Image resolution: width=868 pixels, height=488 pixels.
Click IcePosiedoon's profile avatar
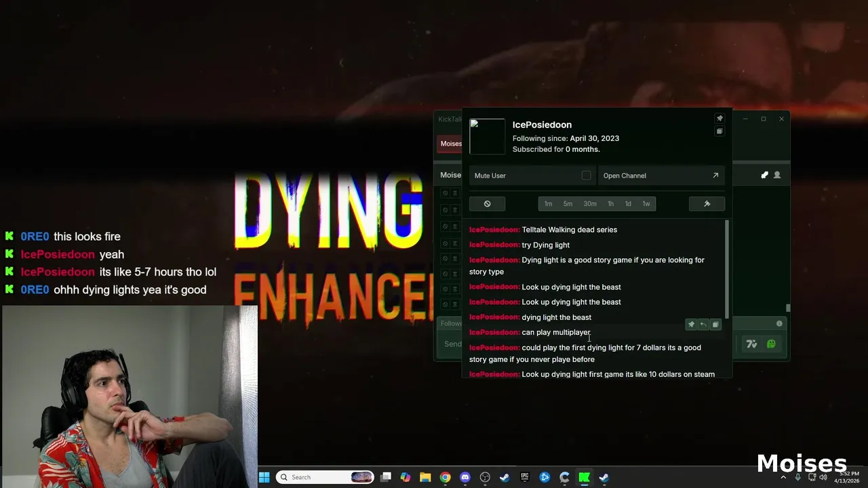(487, 137)
